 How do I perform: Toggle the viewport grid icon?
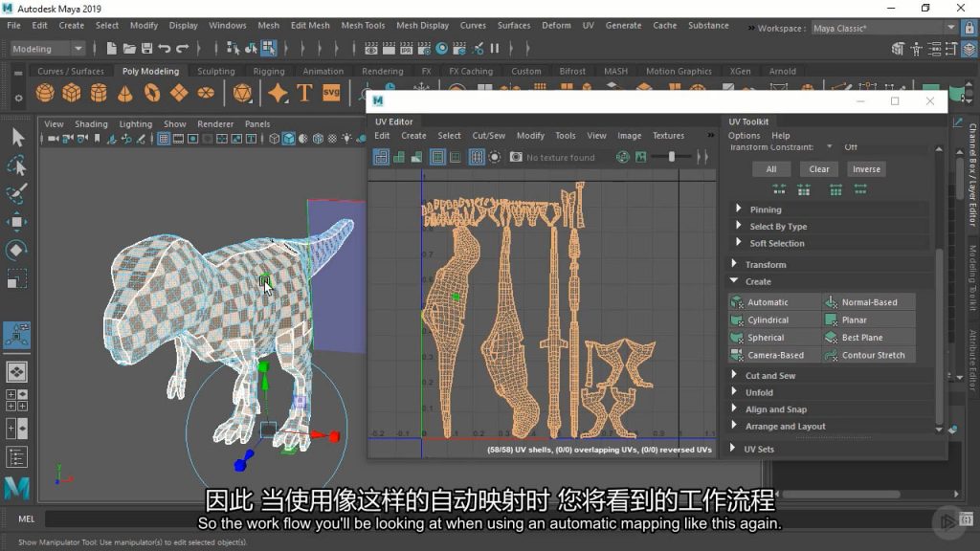163,139
